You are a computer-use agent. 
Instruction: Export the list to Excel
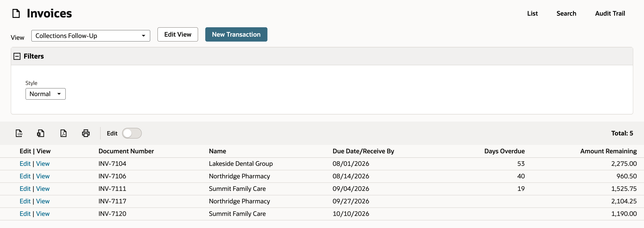(41, 133)
